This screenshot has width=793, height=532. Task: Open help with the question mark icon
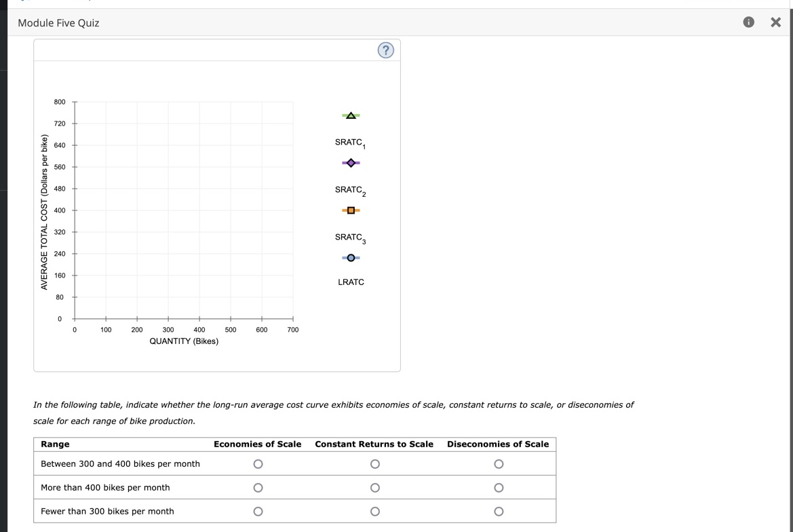pyautogui.click(x=385, y=50)
